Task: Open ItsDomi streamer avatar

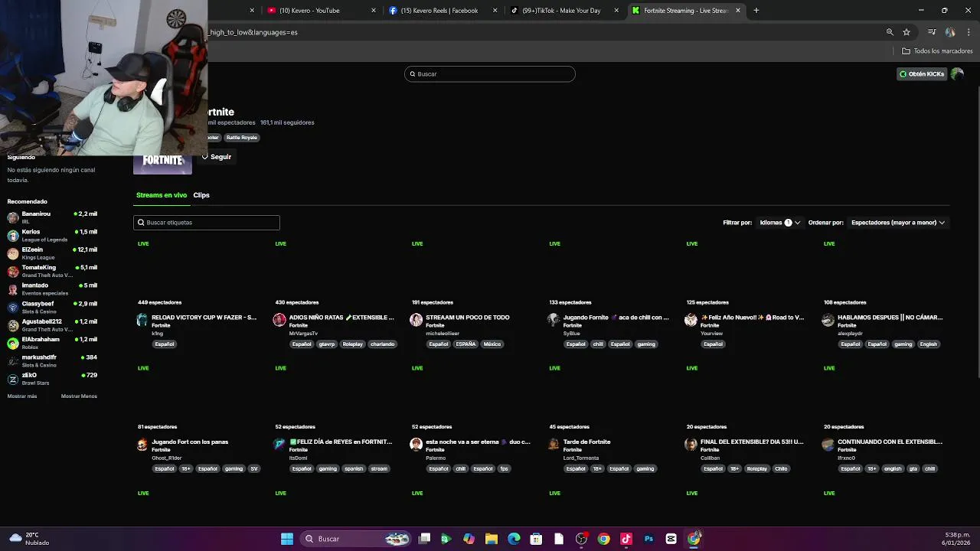Action: [x=279, y=445]
